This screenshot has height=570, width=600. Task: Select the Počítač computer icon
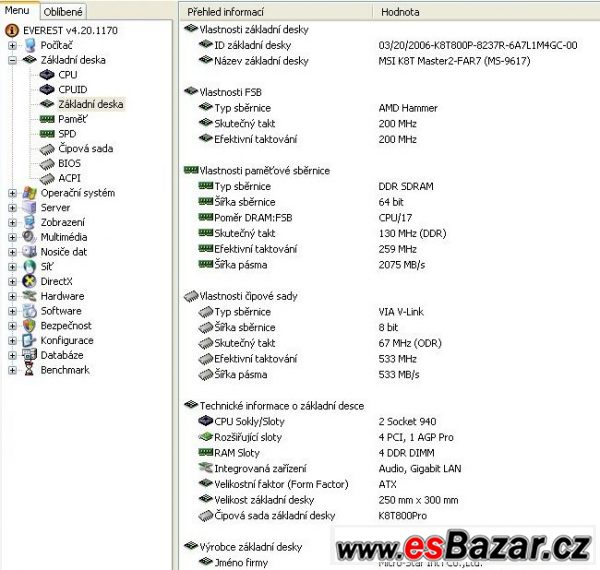click(x=30, y=45)
